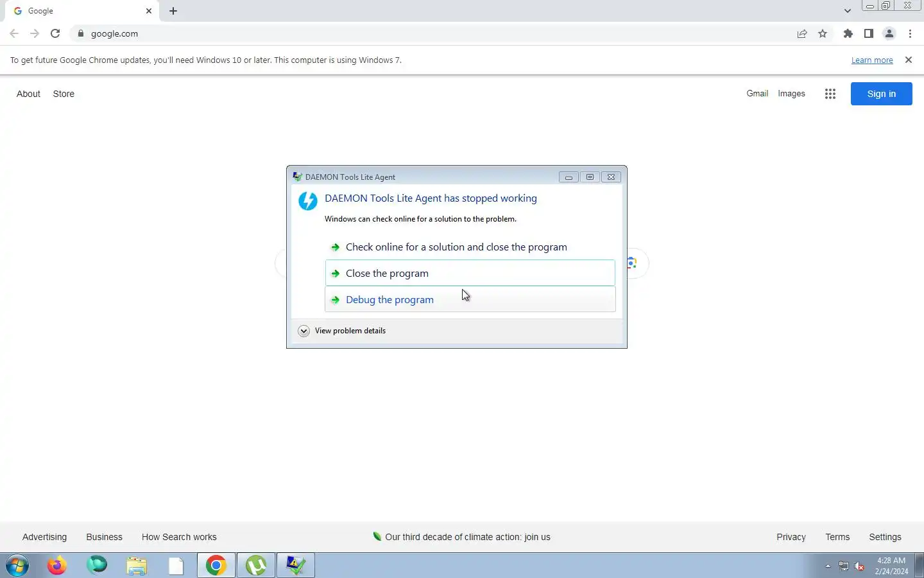The height and width of the screenshot is (578, 924).
Task: Click the muted volume tray icon
Action: tap(860, 566)
